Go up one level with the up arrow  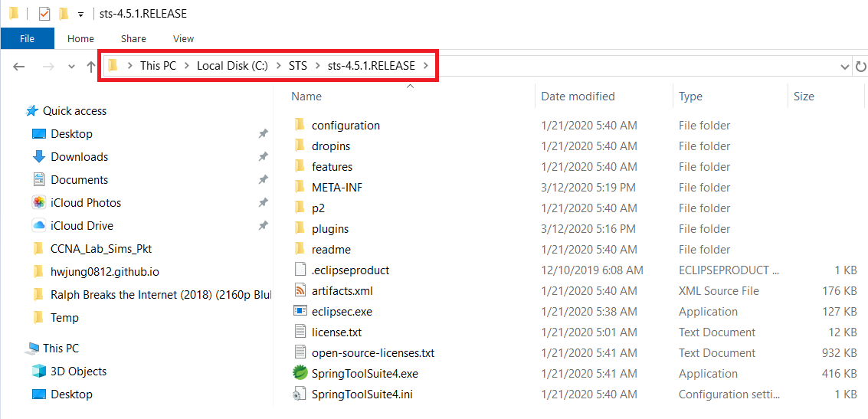[91, 67]
